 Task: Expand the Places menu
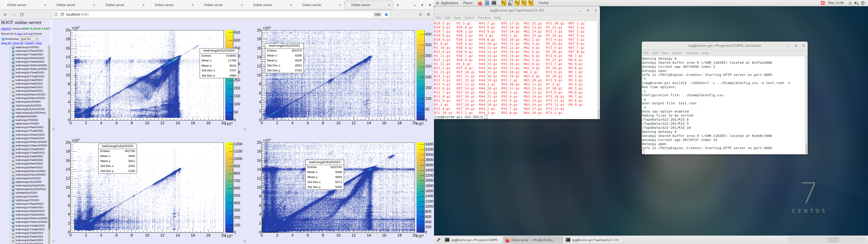click(468, 3)
